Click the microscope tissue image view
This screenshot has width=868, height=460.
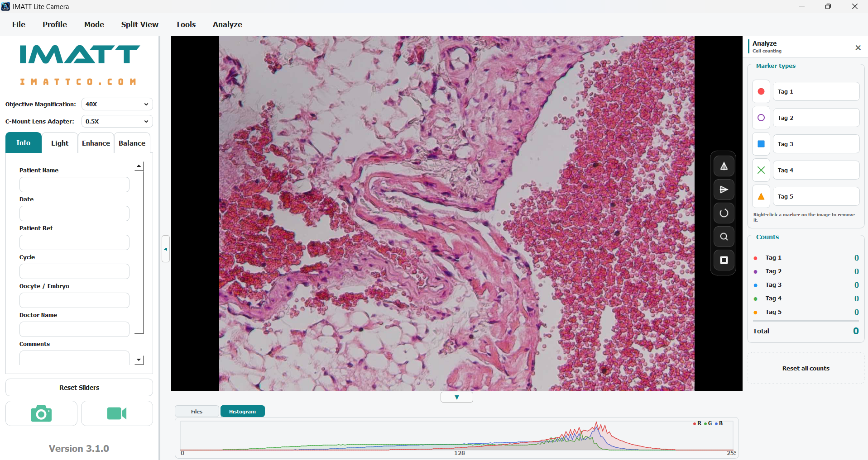point(456,213)
